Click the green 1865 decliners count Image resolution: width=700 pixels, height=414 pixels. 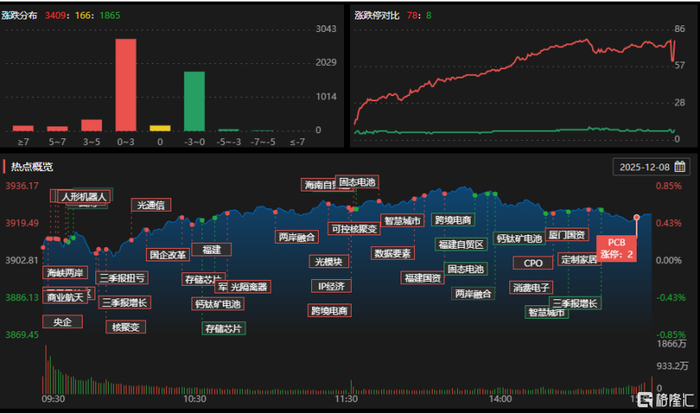pyautogui.click(x=110, y=15)
